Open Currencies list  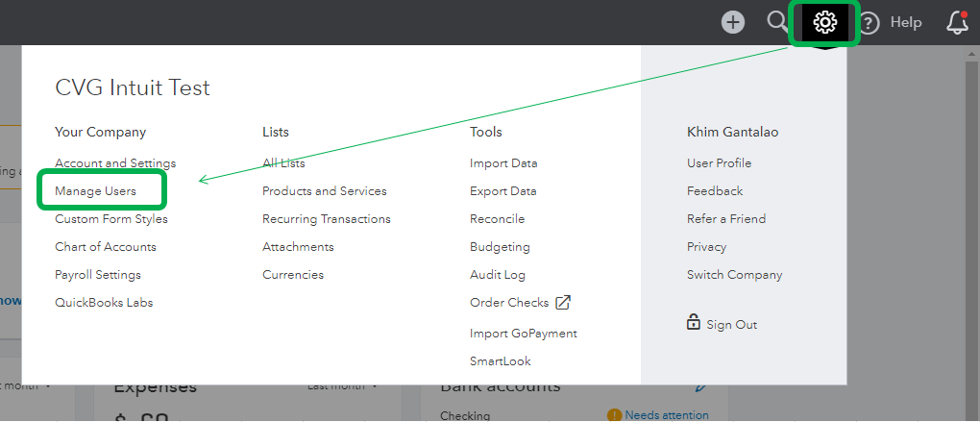pyautogui.click(x=293, y=275)
